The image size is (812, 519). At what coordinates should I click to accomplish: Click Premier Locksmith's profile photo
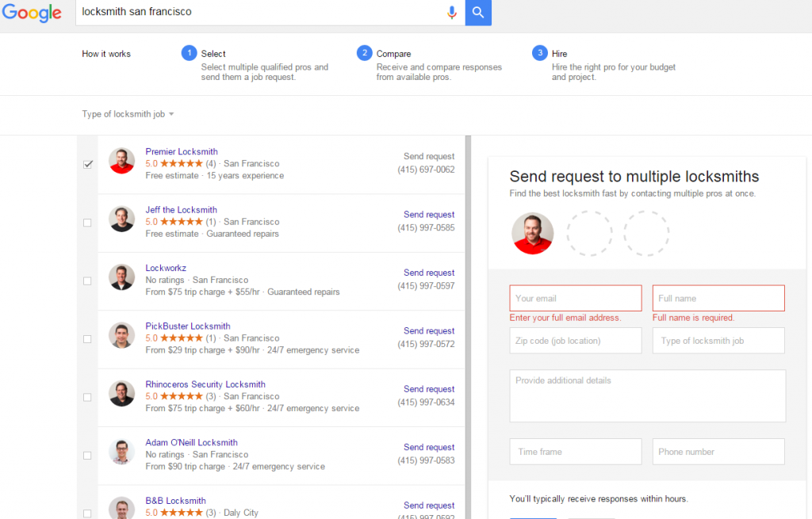[x=121, y=161]
